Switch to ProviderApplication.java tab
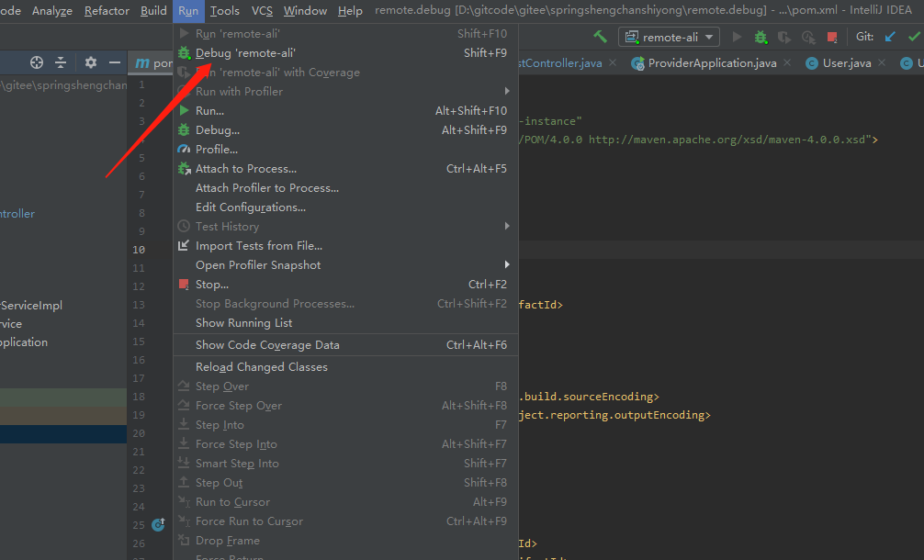This screenshot has width=924, height=560. pos(712,63)
